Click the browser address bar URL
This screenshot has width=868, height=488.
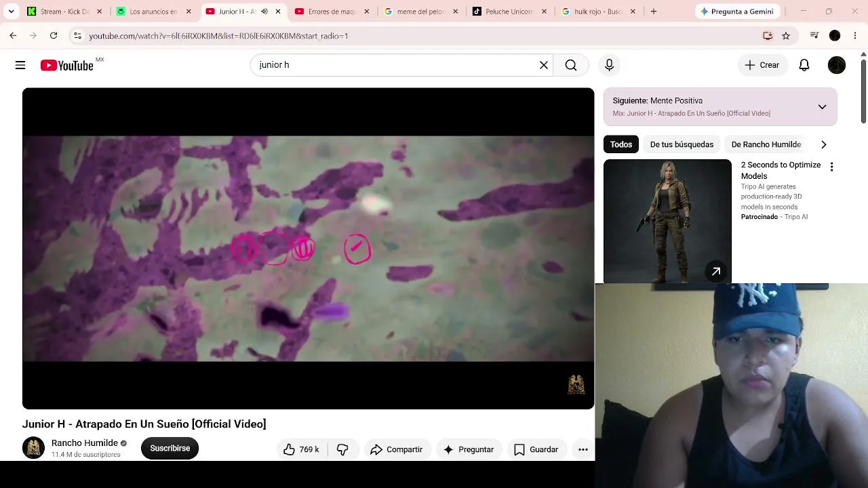point(218,36)
